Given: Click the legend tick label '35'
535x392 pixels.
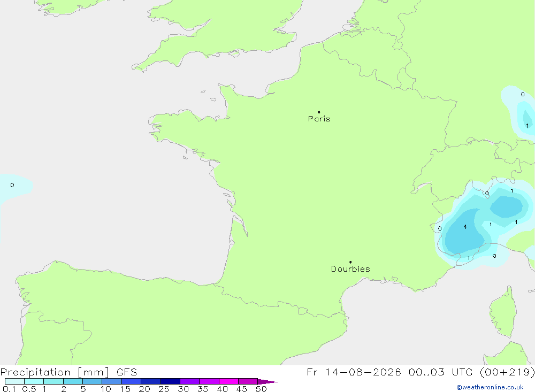Looking at the screenshot, I should click(x=203, y=389).
